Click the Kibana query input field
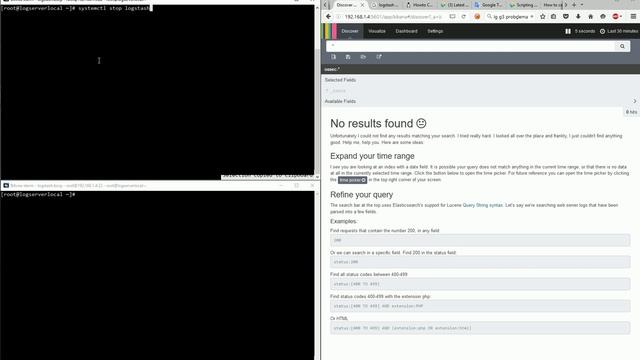 [x=471, y=46]
